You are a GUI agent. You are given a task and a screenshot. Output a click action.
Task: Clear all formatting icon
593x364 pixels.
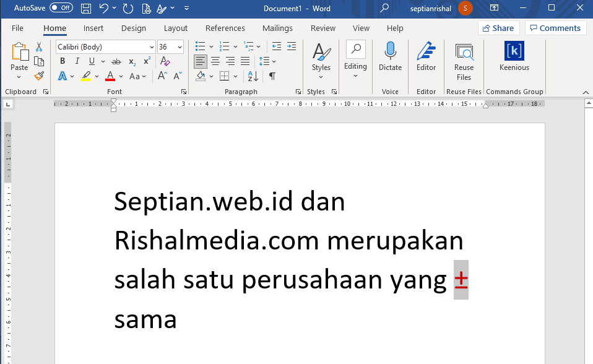[165, 61]
